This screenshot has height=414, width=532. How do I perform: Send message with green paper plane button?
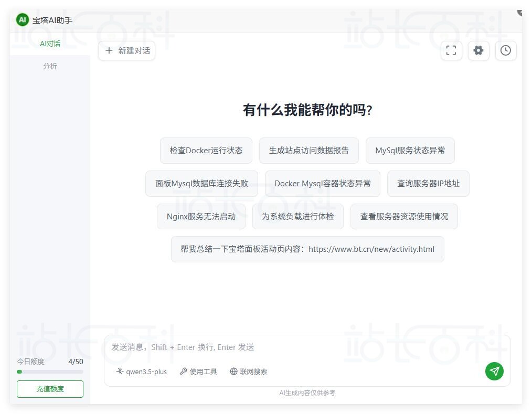(x=494, y=371)
